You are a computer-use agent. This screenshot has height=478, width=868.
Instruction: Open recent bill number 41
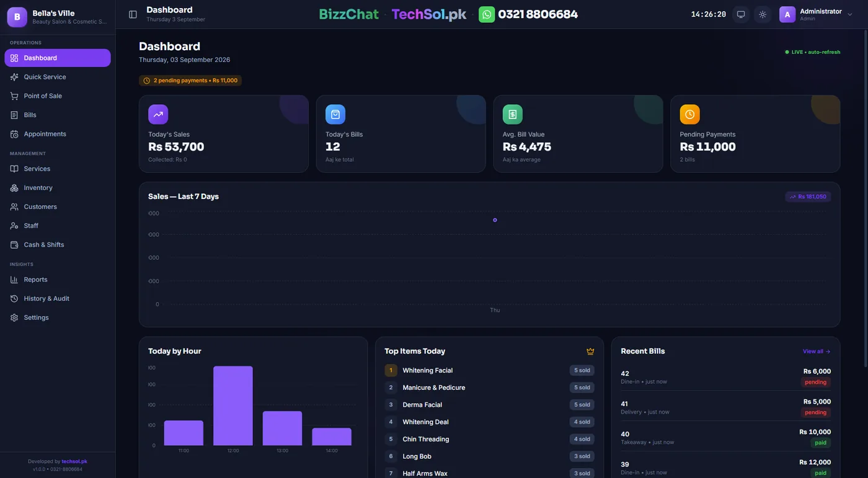tap(725, 407)
